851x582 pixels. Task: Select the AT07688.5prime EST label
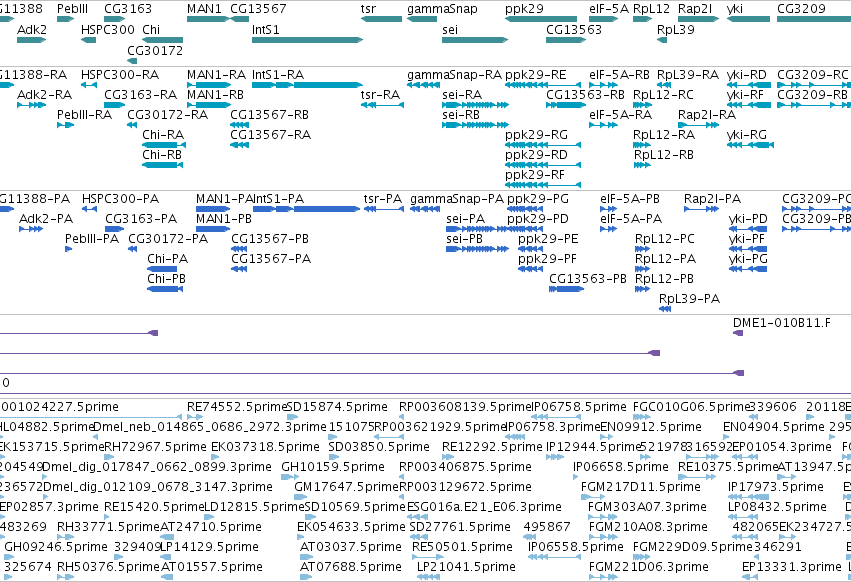coord(351,566)
